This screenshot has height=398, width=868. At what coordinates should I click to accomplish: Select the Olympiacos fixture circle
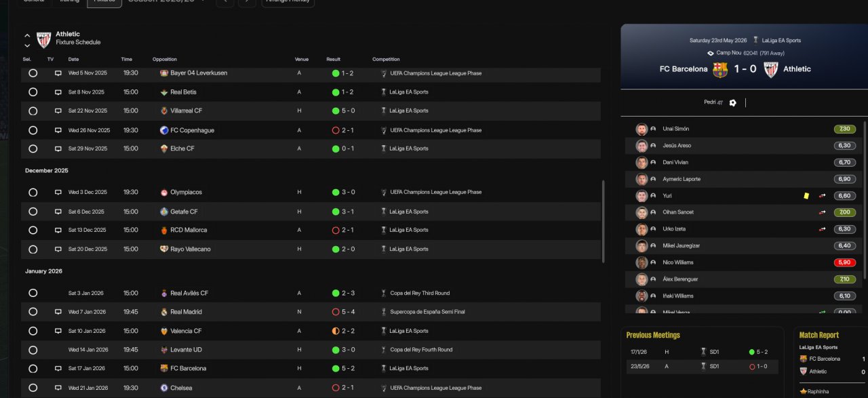(33, 193)
